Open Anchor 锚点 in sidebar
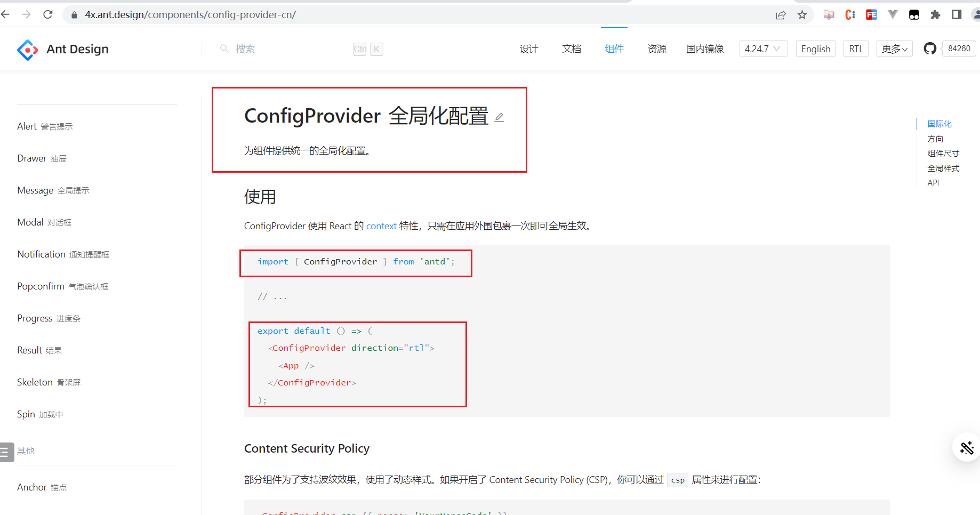 [x=42, y=487]
